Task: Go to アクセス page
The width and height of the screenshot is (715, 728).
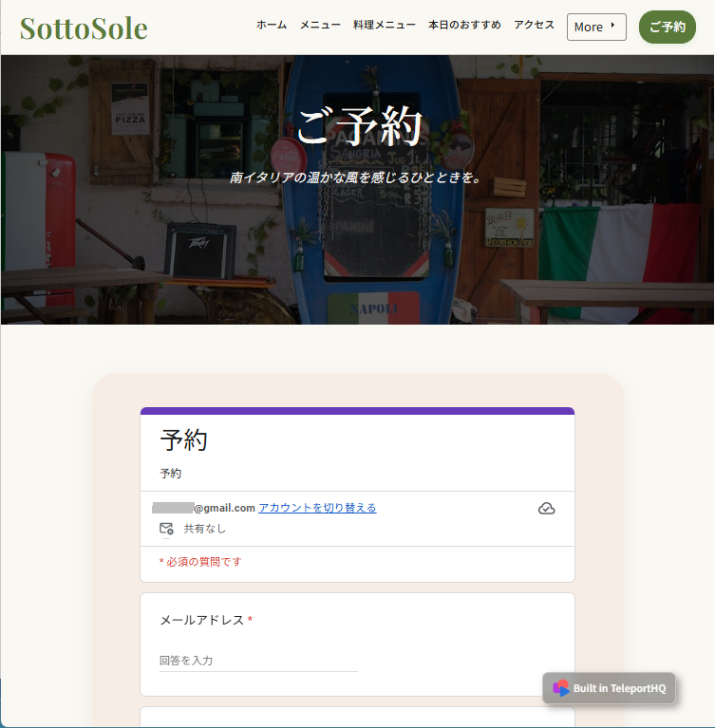Action: point(535,25)
